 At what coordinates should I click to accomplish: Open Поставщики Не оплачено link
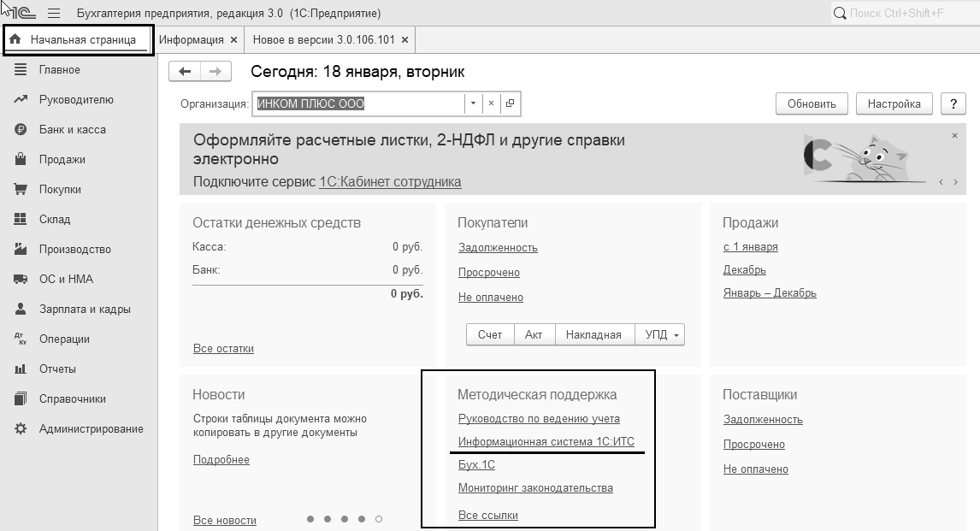tap(756, 469)
